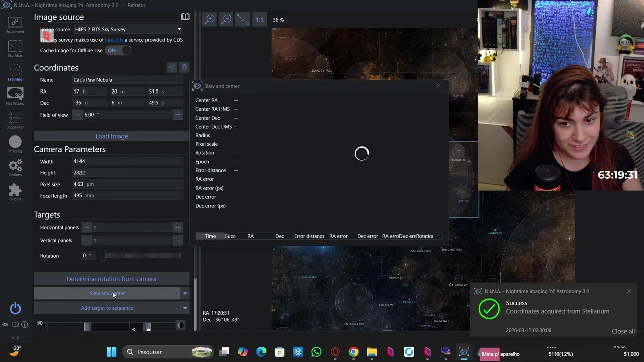Image resolution: width=644 pixels, height=362 pixels.
Task: Click the Error distance column header
Action: (309, 236)
